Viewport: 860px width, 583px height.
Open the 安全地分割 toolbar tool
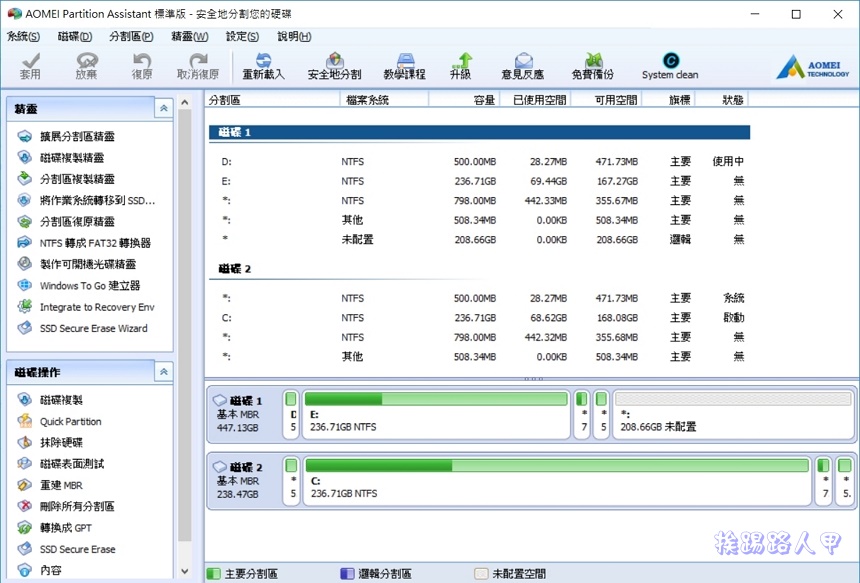point(335,66)
